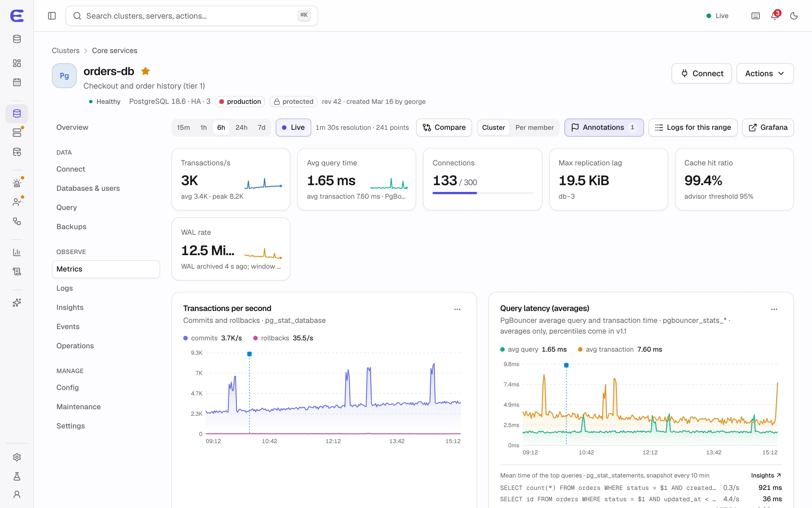Open the dashboard grid icon in the left rail
The image size is (812, 508).
17,63
